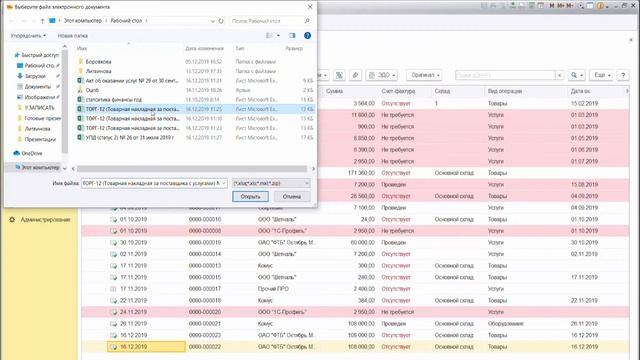Open the ЭДО dropdown in 1C toolbar
The height and width of the screenshot is (360, 640).
[x=381, y=75]
